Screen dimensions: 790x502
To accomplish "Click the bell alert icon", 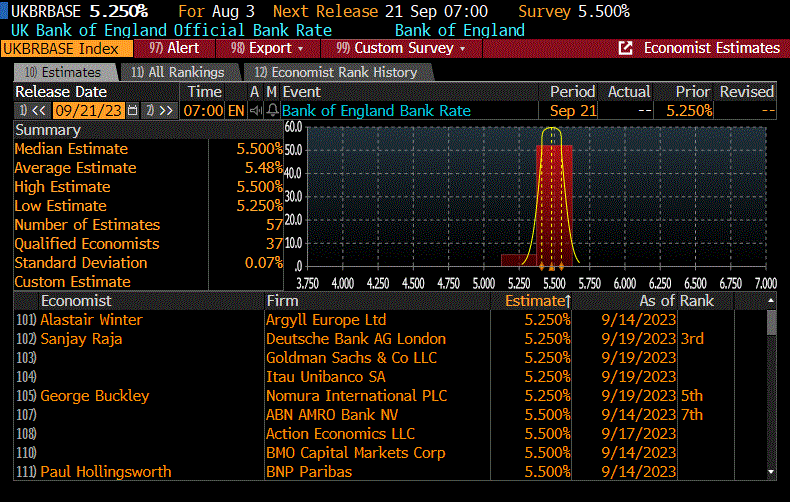I will point(272,110).
